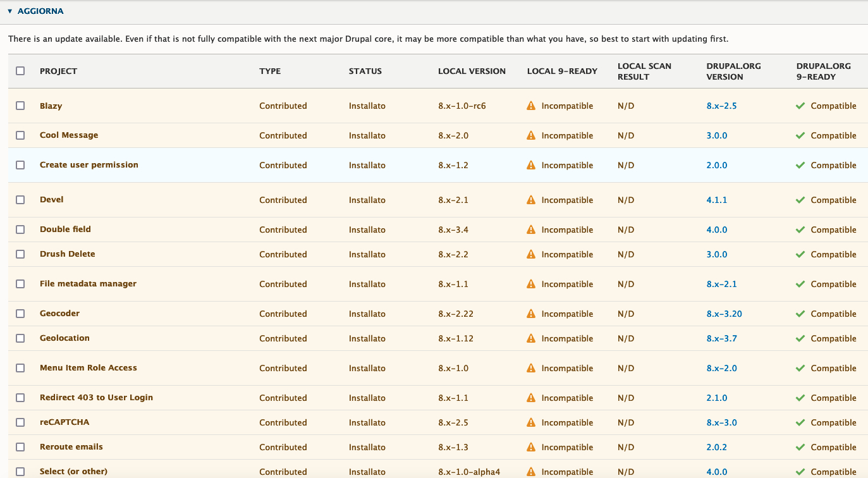Click the LOCAL 9-READY column header

562,71
